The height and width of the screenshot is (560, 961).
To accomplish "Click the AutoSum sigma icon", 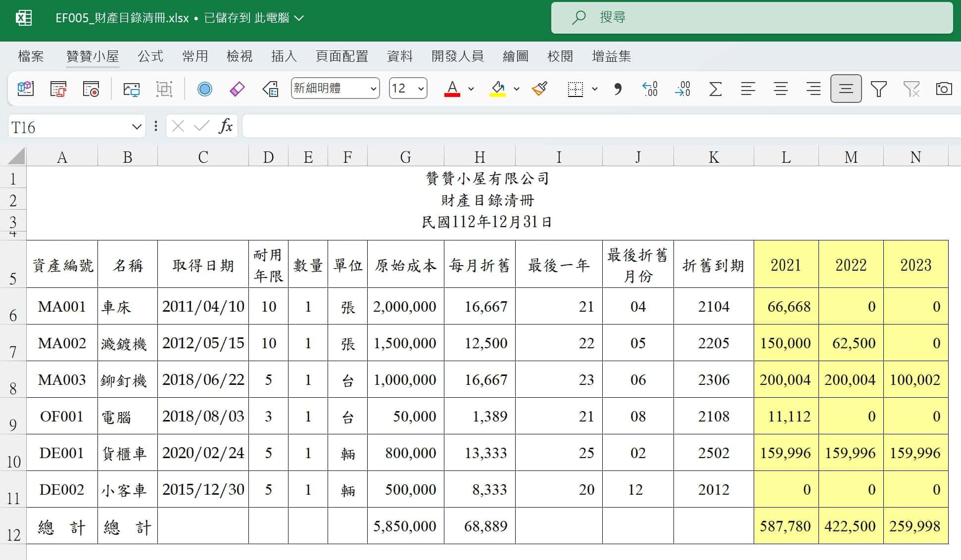I will pyautogui.click(x=715, y=89).
